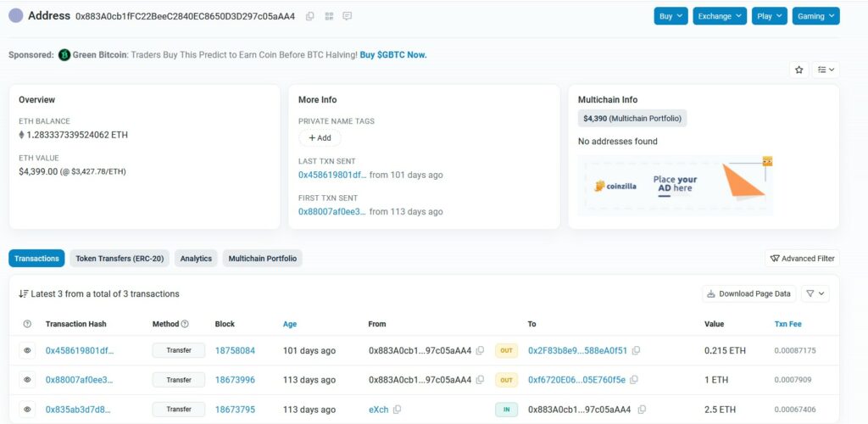Copy the address next to the header

tap(310, 16)
